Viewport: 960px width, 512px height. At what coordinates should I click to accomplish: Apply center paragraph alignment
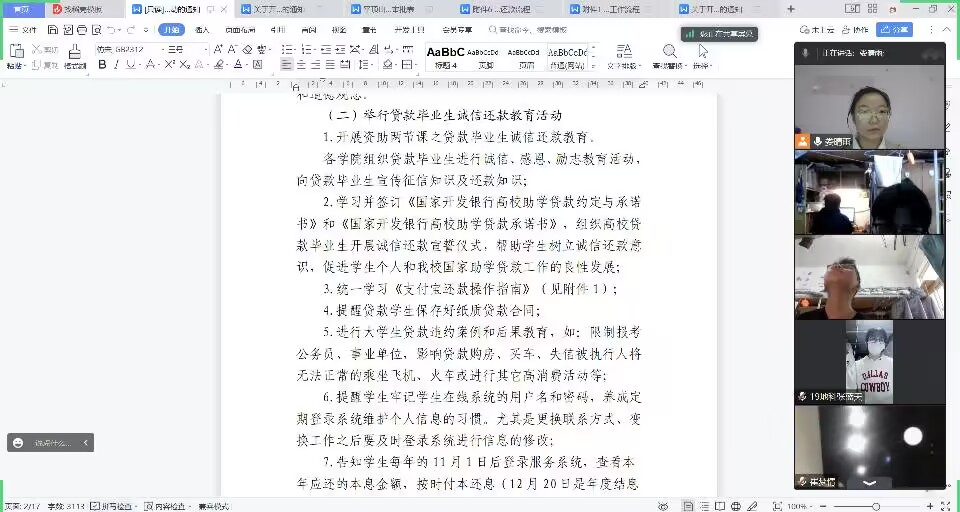tap(301, 65)
